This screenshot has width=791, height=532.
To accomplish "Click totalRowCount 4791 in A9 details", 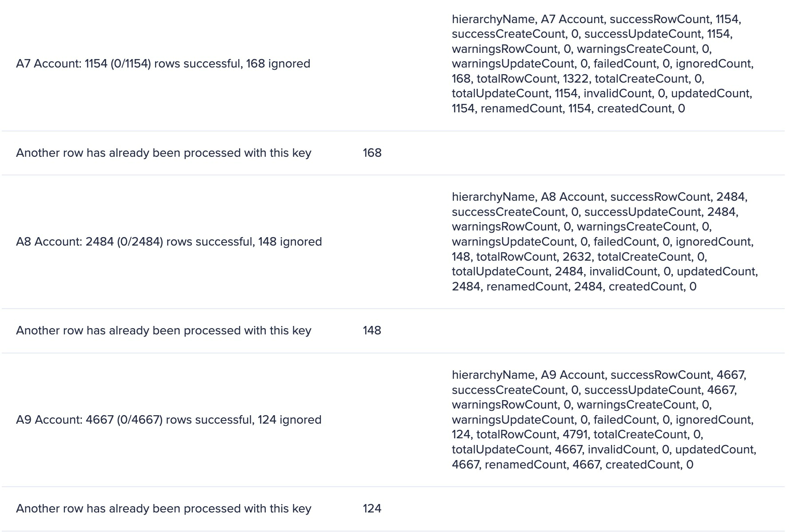I will (x=533, y=435).
